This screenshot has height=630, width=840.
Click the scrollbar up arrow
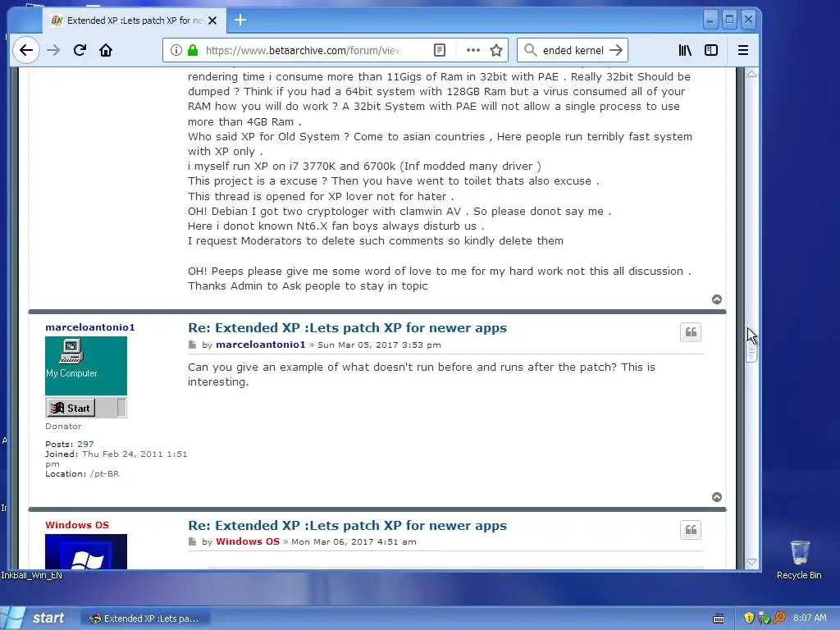[751, 74]
